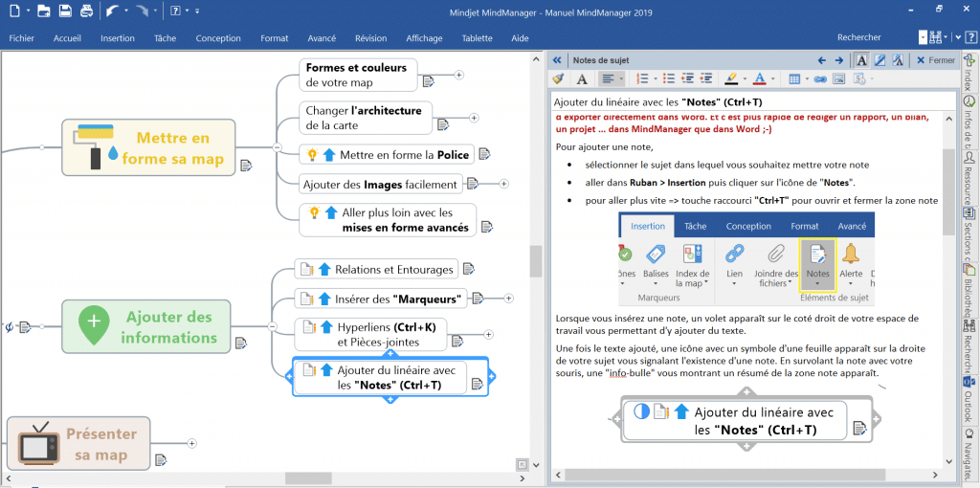Toggle highlighter ink mode in notes header
Screen dimensions: 980x488
(x=898, y=60)
